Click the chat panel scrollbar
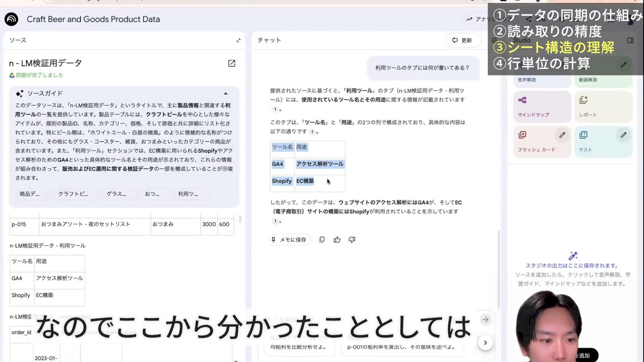 499,269
